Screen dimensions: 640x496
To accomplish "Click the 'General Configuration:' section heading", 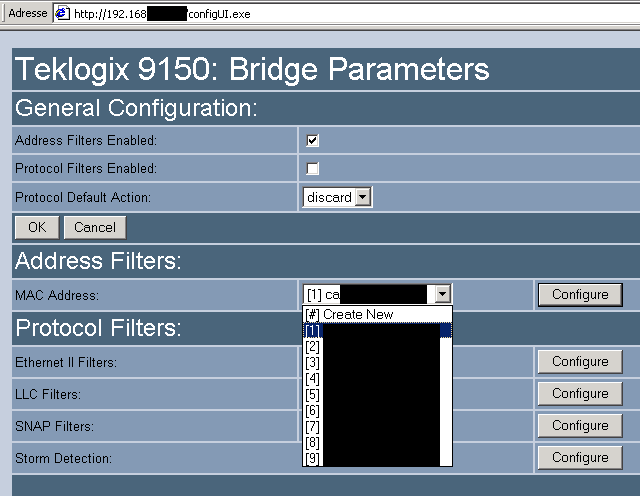I will point(136,108).
